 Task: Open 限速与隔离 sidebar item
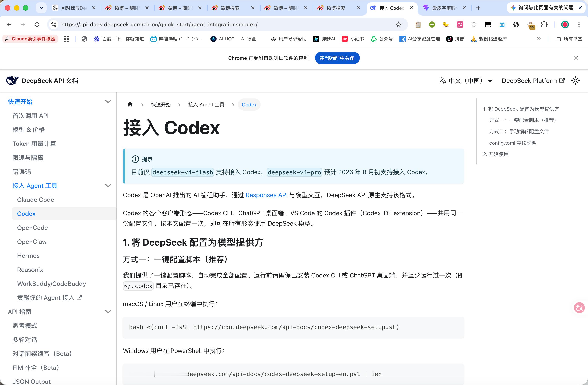click(x=28, y=158)
